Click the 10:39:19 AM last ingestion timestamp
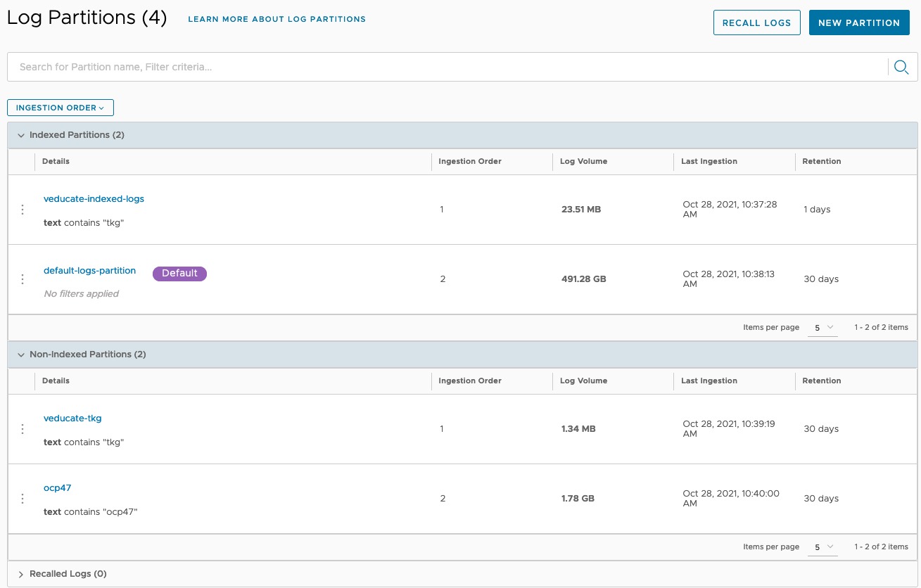 point(730,428)
